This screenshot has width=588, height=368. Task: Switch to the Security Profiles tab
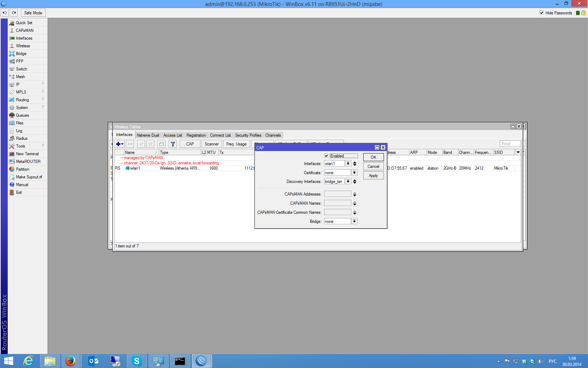pyautogui.click(x=248, y=135)
